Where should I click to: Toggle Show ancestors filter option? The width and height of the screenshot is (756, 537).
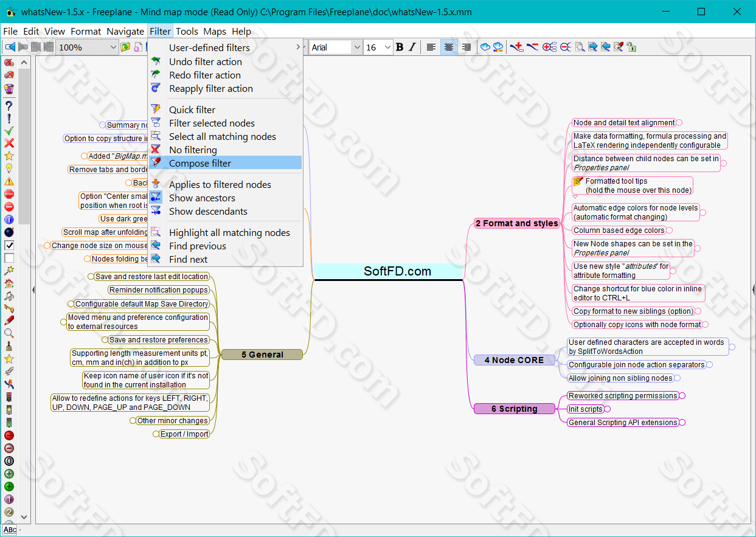(225, 198)
